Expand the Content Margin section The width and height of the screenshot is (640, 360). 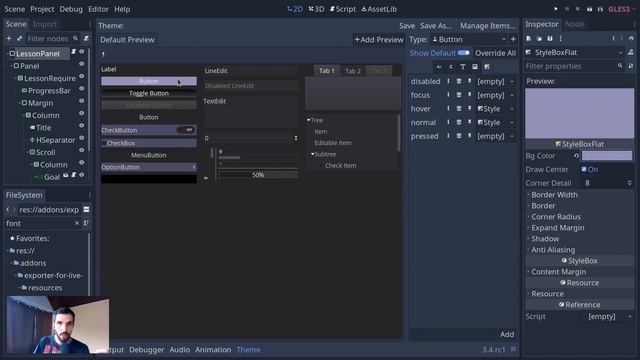pyautogui.click(x=558, y=272)
